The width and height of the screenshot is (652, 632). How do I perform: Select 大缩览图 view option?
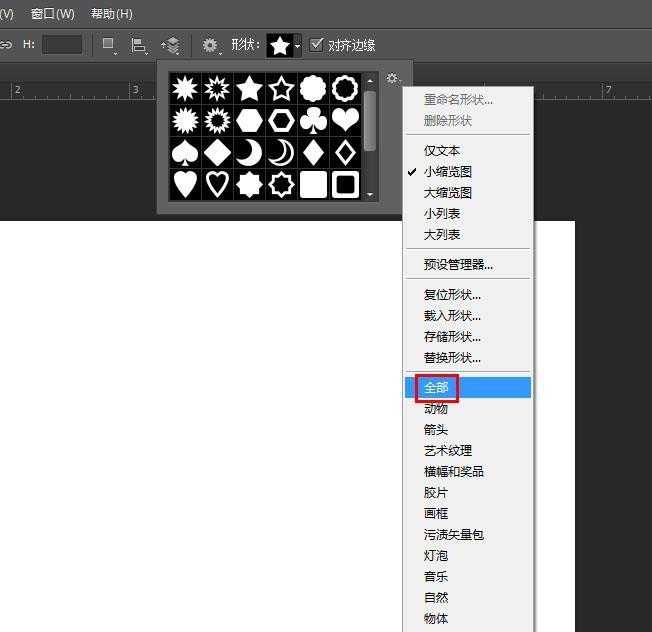point(447,193)
